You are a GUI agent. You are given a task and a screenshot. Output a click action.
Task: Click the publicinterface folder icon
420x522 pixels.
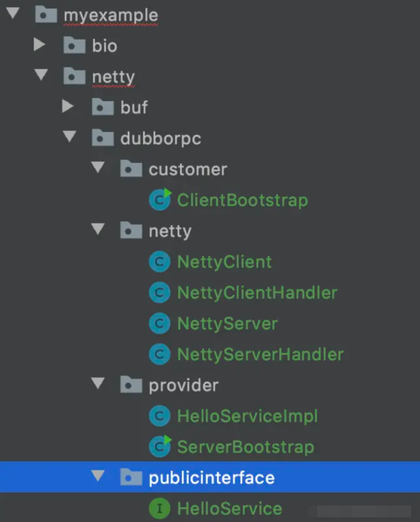click(131, 477)
